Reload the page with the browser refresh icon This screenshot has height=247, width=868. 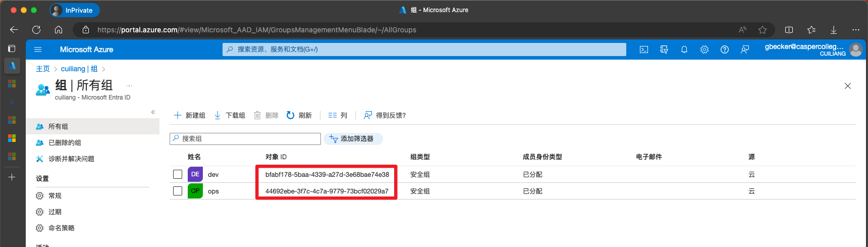click(36, 30)
